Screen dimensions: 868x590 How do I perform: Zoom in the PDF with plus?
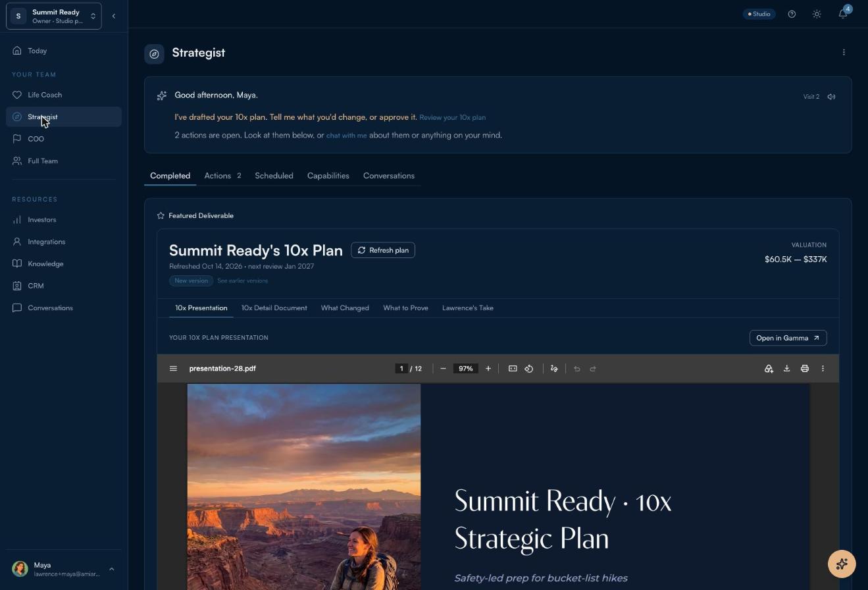coord(488,369)
